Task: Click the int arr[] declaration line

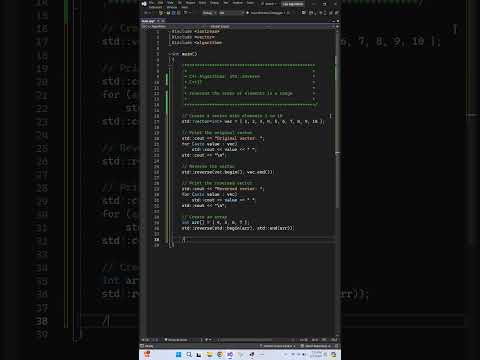Action: [x=215, y=222]
